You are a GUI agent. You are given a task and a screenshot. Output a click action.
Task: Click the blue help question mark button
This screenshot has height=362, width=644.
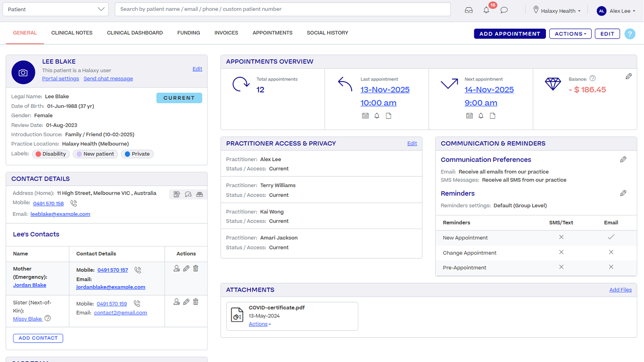(630, 34)
